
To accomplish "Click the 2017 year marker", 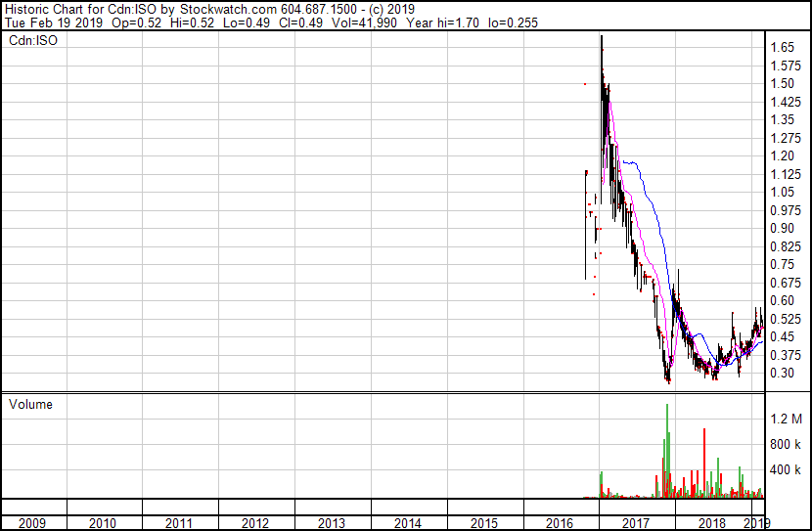I will pyautogui.click(x=637, y=523).
